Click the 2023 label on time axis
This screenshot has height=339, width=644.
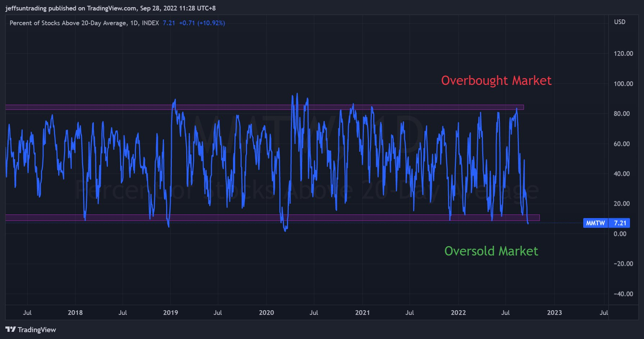(554, 312)
